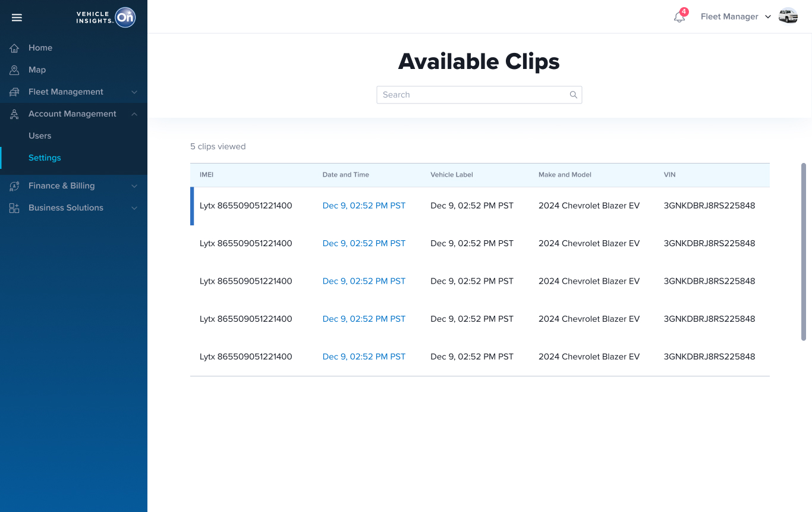Click the Home house icon in sidebar

(14, 48)
